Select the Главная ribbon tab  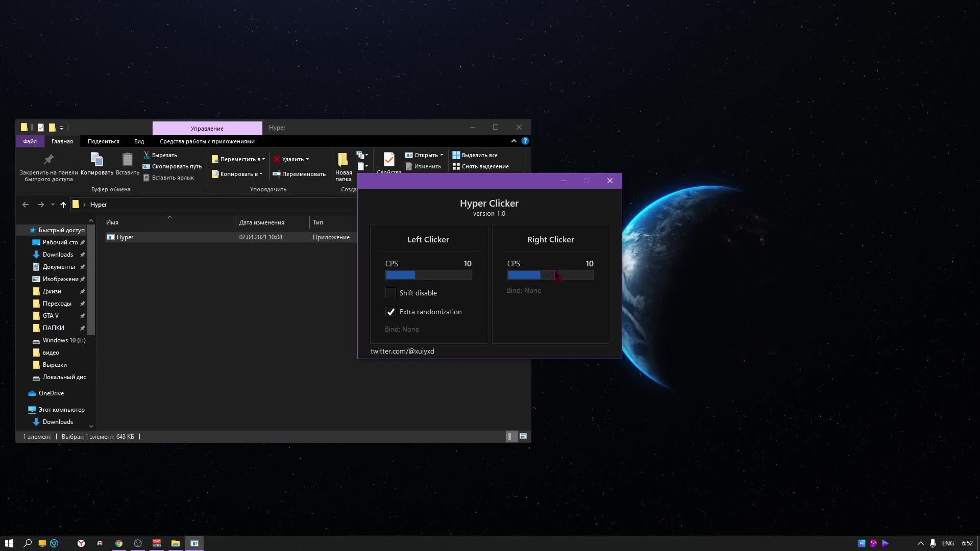(62, 141)
